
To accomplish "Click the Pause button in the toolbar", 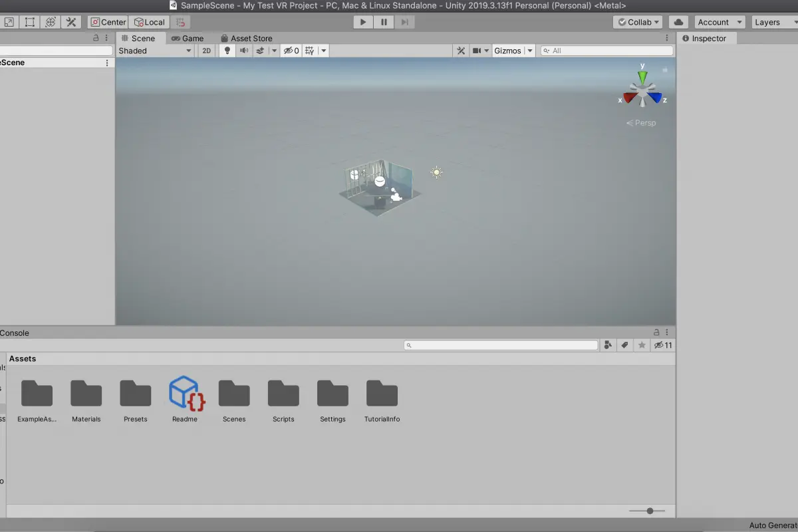I will 384,22.
